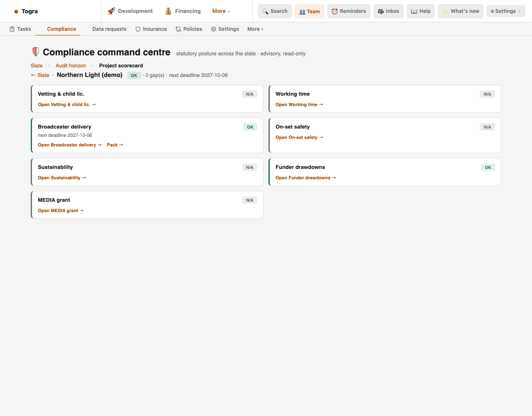Click the Team people icon
This screenshot has width=532, height=416.
pyautogui.click(x=302, y=12)
